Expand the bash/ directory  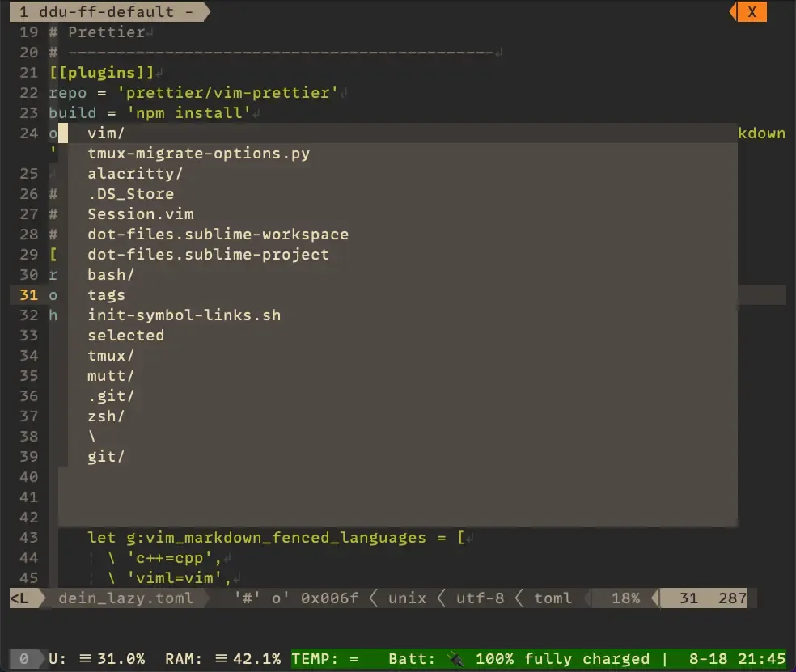(111, 275)
